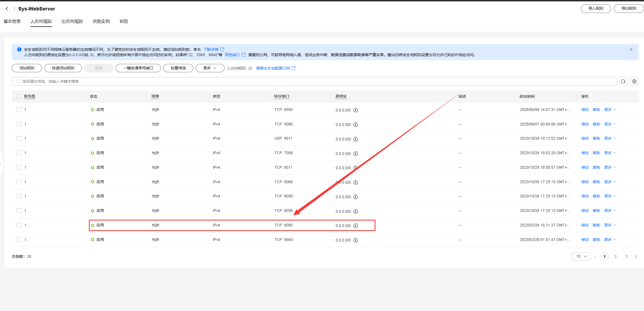Switch to 出方向规则 tab
The image size is (644, 311).
(72, 21)
